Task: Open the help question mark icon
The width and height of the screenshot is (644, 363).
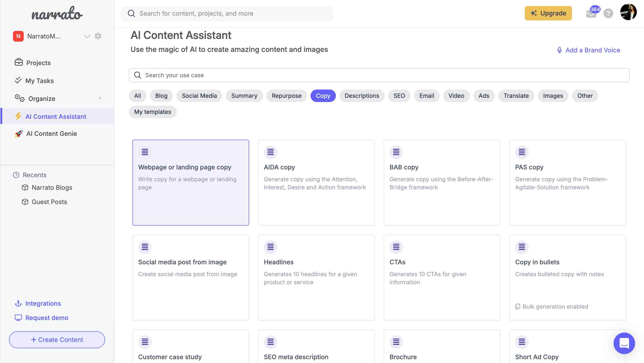Action: (608, 13)
